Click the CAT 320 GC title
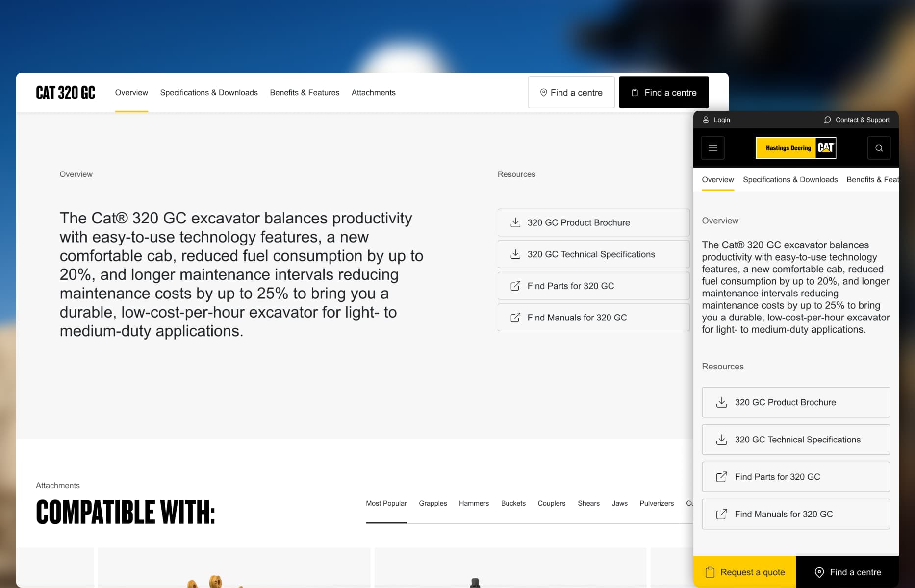The height and width of the screenshot is (588, 915). (66, 93)
